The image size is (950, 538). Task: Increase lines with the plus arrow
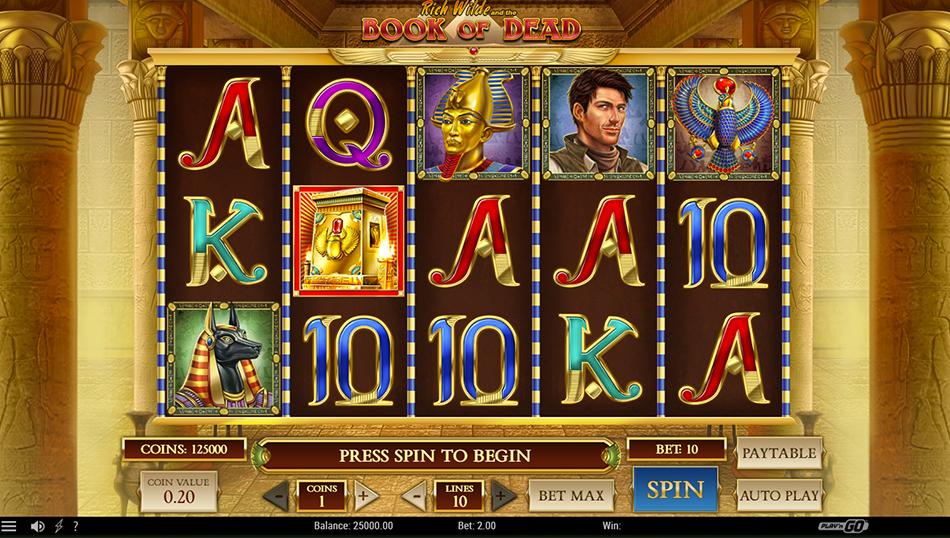503,496
